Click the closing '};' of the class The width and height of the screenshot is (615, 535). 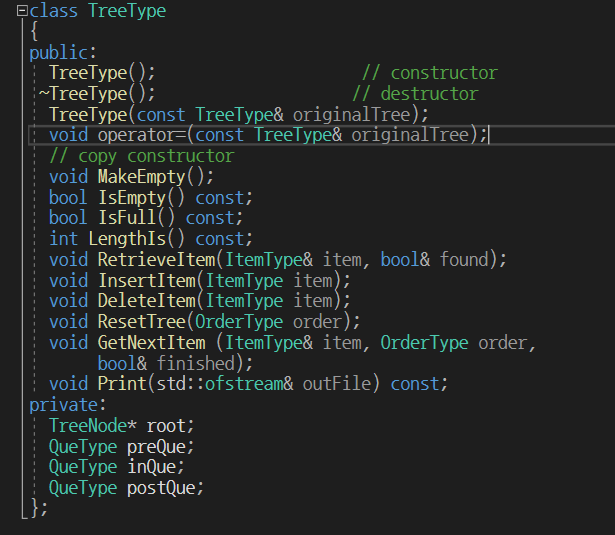coord(39,508)
